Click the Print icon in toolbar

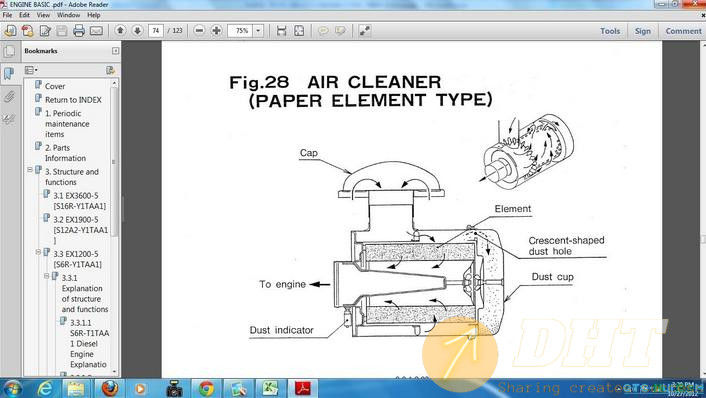pos(79,31)
